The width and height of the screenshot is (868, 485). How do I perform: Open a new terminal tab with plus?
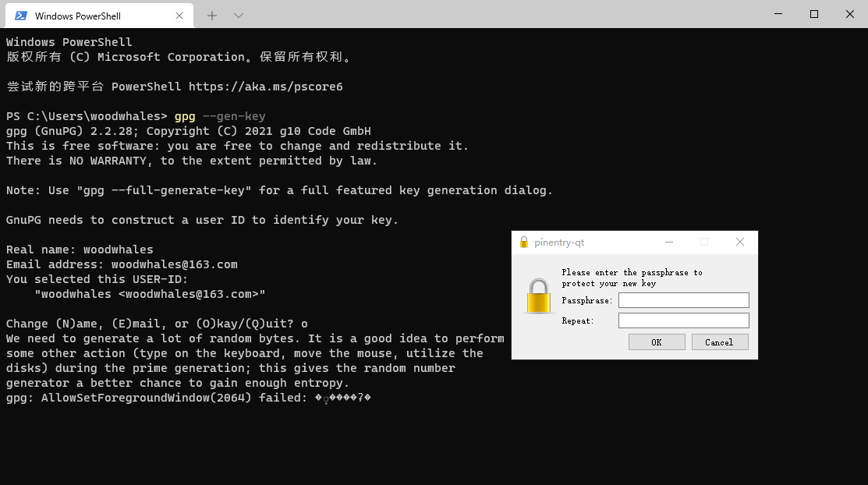[212, 16]
